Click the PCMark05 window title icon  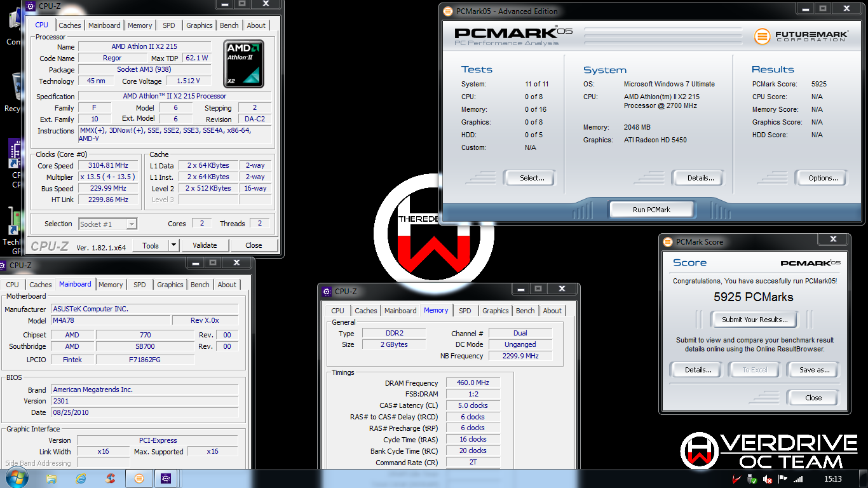(x=448, y=11)
